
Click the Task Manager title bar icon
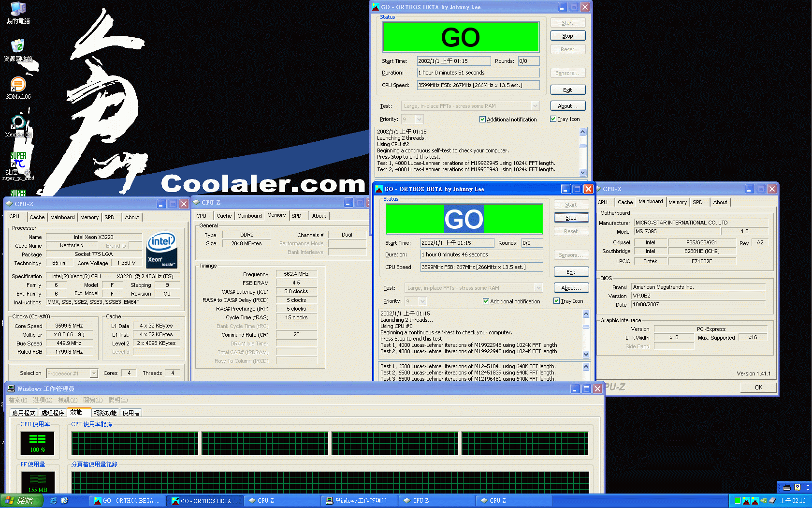[11, 388]
